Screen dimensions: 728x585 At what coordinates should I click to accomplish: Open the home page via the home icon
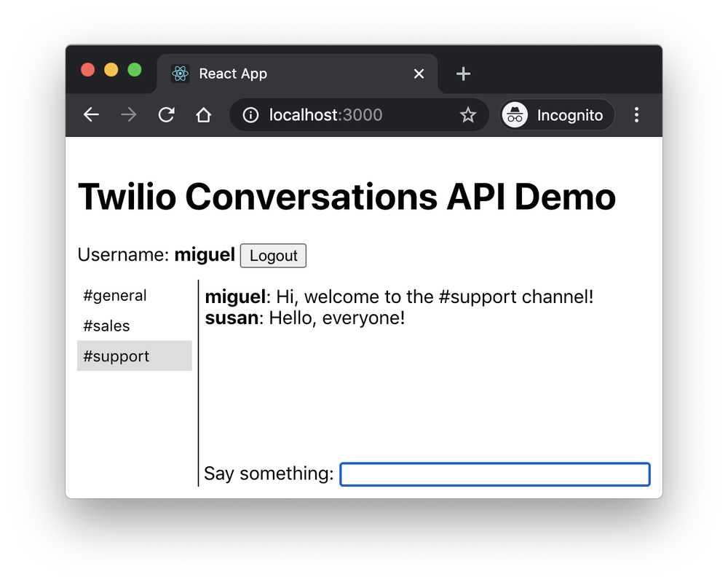coord(203,114)
